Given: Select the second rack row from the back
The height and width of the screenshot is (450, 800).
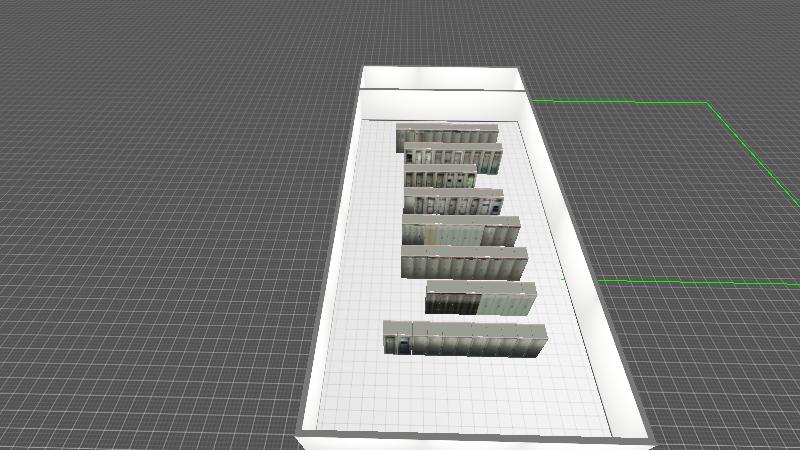Looking at the screenshot, I should 453,155.
